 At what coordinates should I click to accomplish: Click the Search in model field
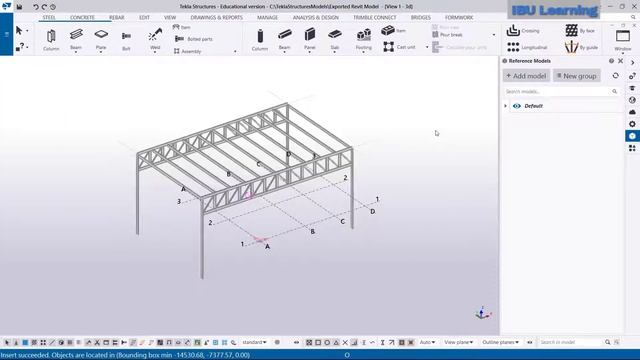pyautogui.click(x=570, y=342)
